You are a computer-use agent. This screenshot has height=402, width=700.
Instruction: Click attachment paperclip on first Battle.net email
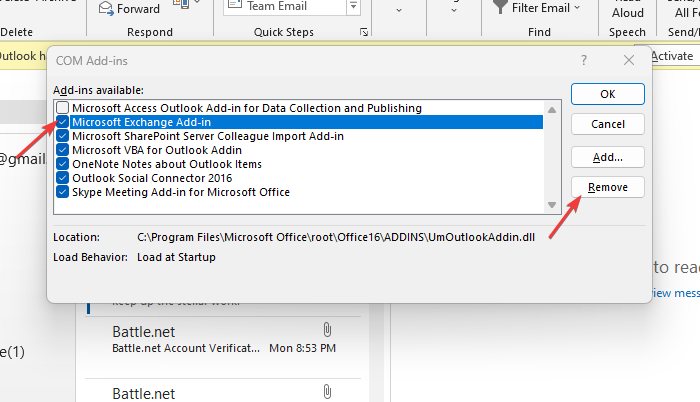327,330
